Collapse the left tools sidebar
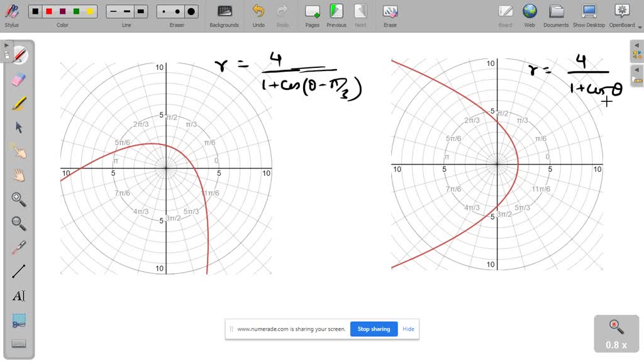 6,45
